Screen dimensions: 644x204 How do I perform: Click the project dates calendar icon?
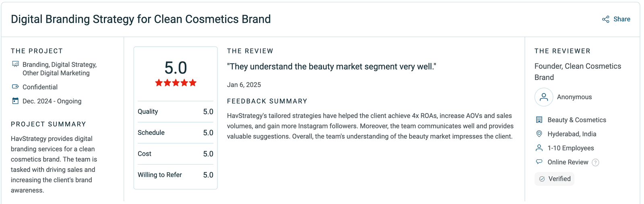(x=15, y=101)
